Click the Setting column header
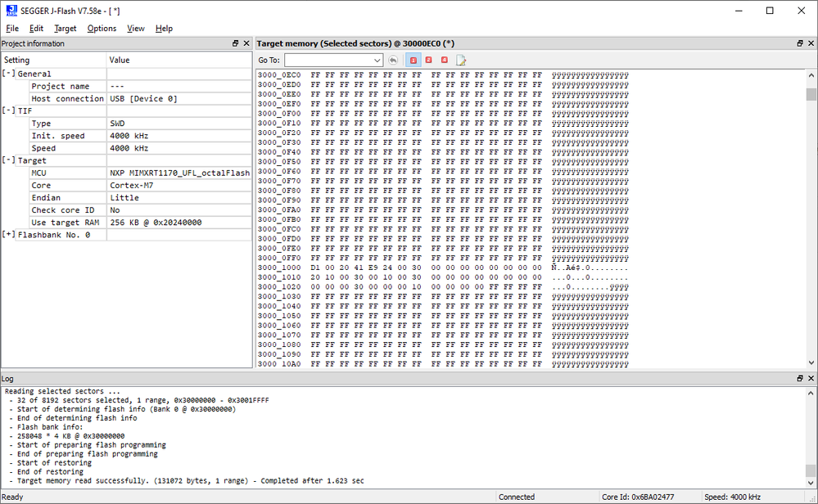Viewport: 818px width, 504px height. tap(54, 60)
